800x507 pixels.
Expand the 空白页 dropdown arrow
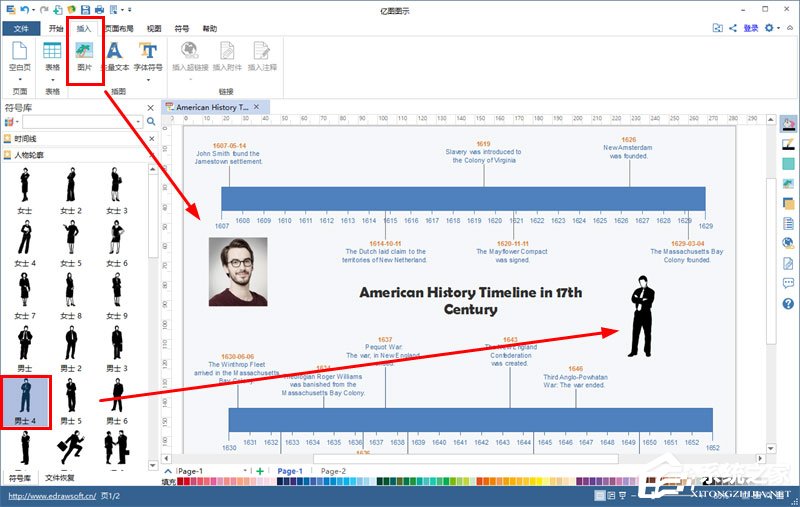[20, 80]
